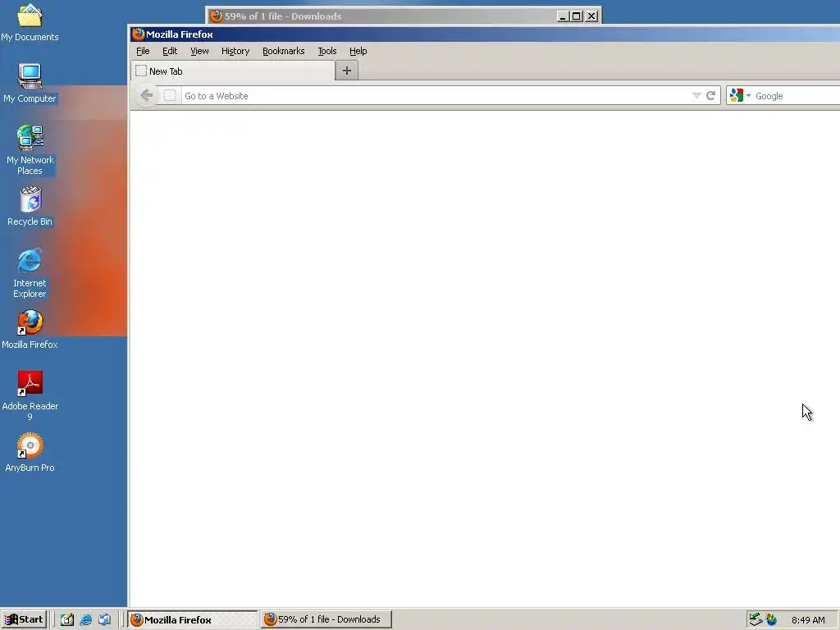Click the Reload page icon

click(711, 96)
